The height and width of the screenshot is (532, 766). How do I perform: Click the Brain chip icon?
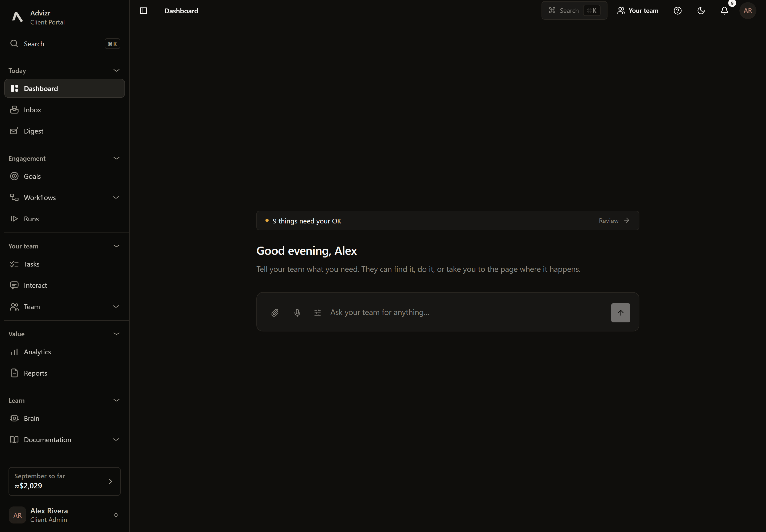coord(14,418)
